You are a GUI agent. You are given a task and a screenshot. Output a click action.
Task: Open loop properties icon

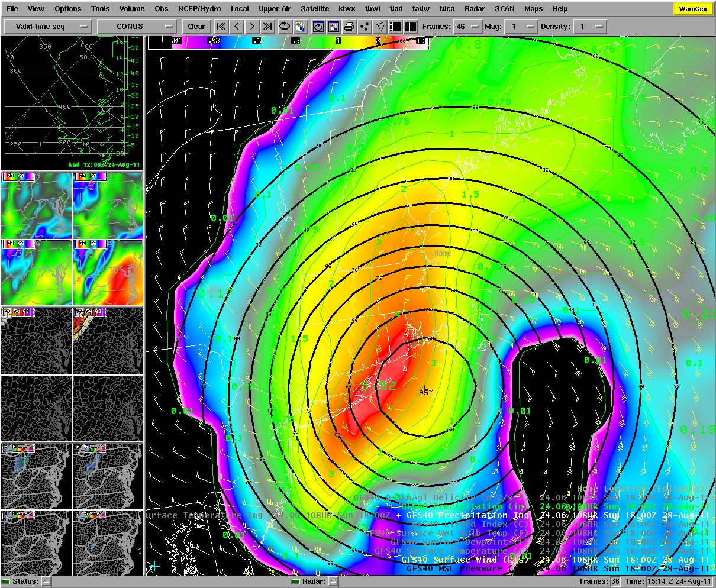coord(301,27)
